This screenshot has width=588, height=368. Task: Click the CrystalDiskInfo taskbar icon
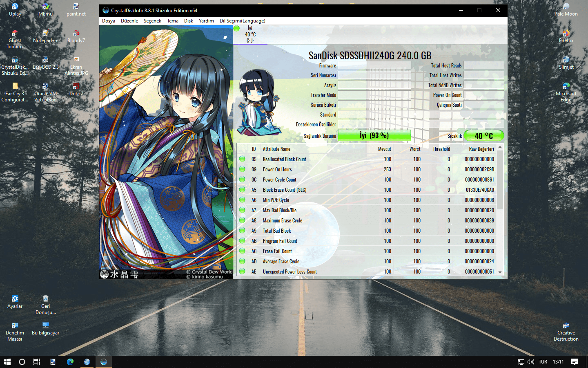tap(104, 362)
